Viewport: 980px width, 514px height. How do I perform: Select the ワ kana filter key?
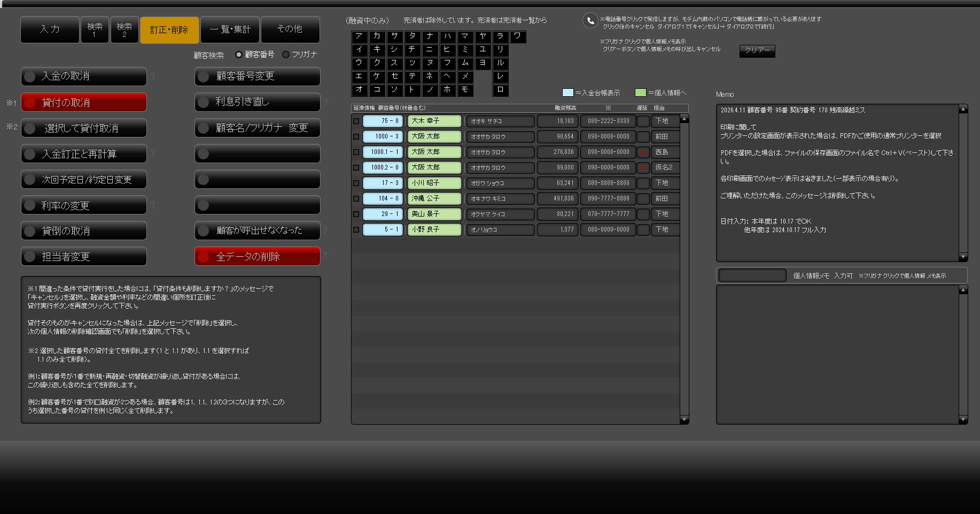coord(518,36)
